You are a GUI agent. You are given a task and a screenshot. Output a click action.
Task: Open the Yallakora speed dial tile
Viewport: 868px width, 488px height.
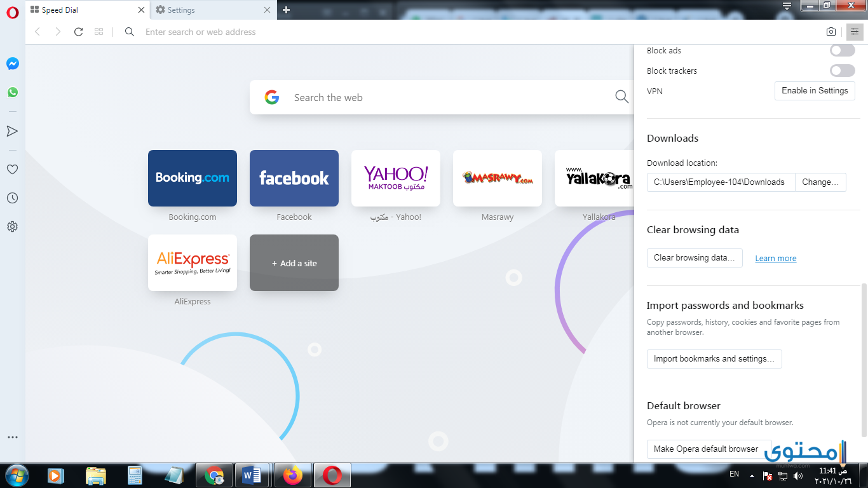pos(594,178)
